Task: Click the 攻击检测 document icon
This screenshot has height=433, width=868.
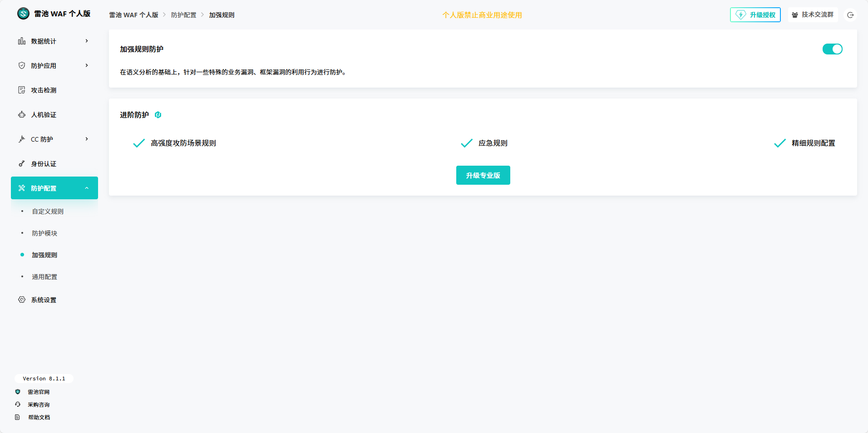Action: (22, 90)
